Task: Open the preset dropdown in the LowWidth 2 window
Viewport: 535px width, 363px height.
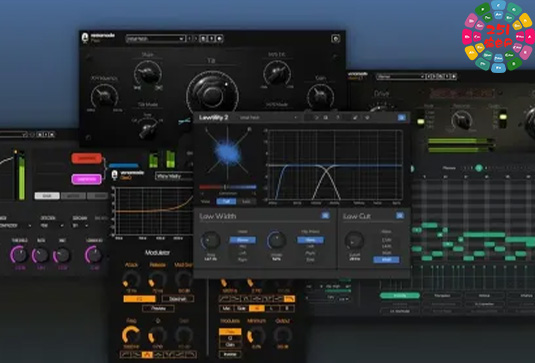Action: [268, 117]
